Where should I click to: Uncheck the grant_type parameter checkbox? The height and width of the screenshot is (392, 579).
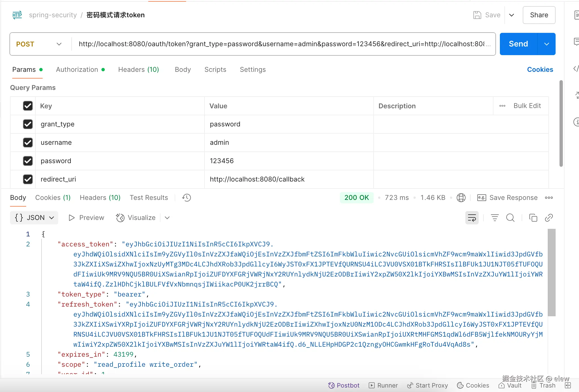click(x=28, y=124)
